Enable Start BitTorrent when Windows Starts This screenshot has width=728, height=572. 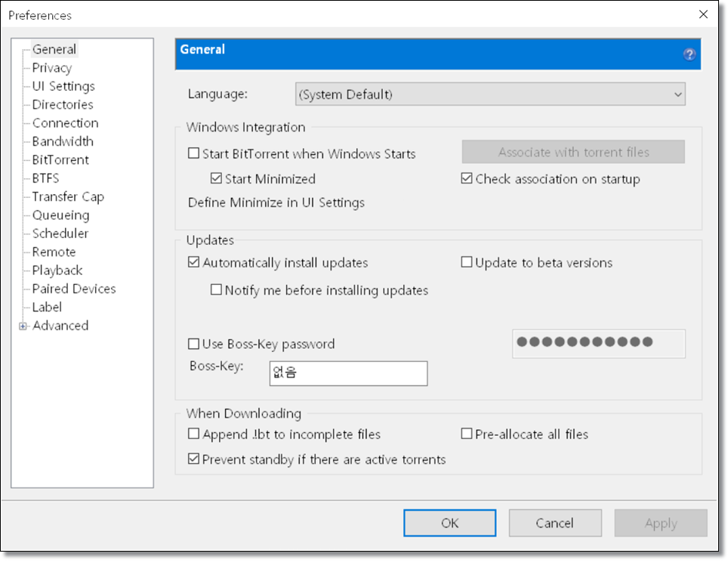(193, 153)
